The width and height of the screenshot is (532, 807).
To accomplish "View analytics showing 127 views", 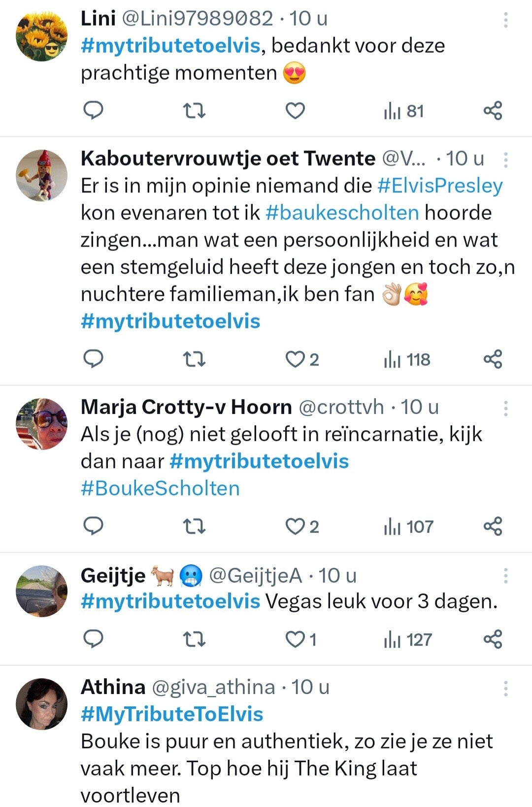I will 408,639.
